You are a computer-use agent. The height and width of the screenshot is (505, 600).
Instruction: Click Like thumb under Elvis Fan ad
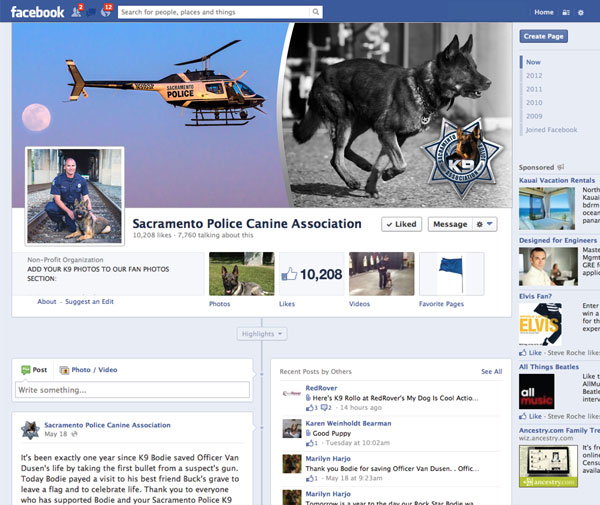click(x=523, y=353)
